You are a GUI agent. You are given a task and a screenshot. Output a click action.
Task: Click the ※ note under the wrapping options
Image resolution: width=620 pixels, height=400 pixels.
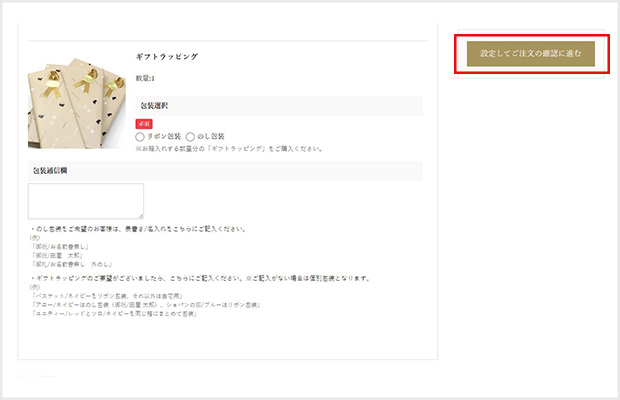[x=229, y=149]
